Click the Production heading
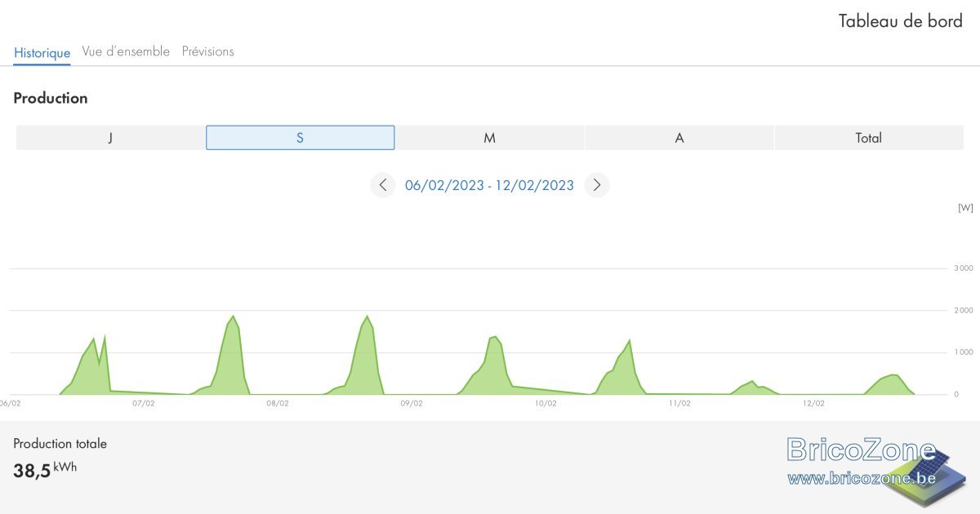980x514 pixels. (x=51, y=98)
